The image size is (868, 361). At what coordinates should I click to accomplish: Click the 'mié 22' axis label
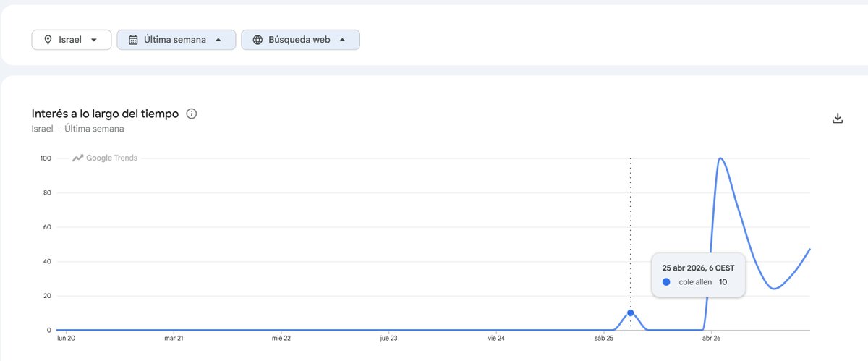[x=281, y=338]
